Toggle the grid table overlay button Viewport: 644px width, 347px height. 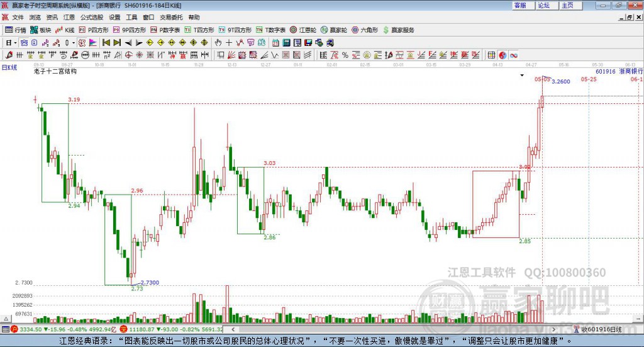(491, 55)
